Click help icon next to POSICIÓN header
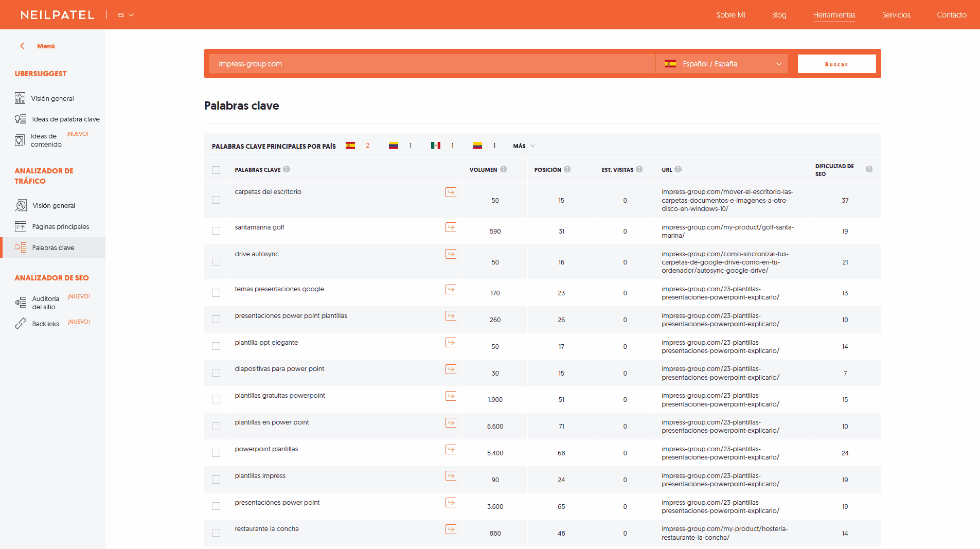 [567, 169]
